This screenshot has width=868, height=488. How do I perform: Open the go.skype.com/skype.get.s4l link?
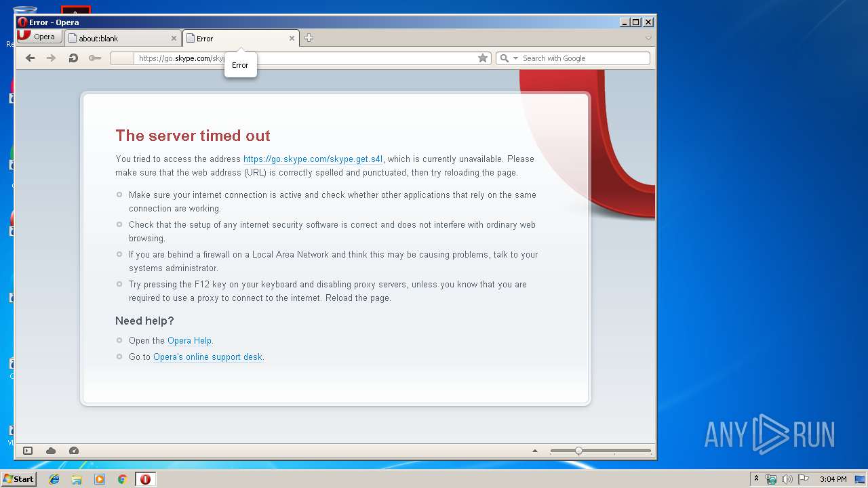[313, 159]
